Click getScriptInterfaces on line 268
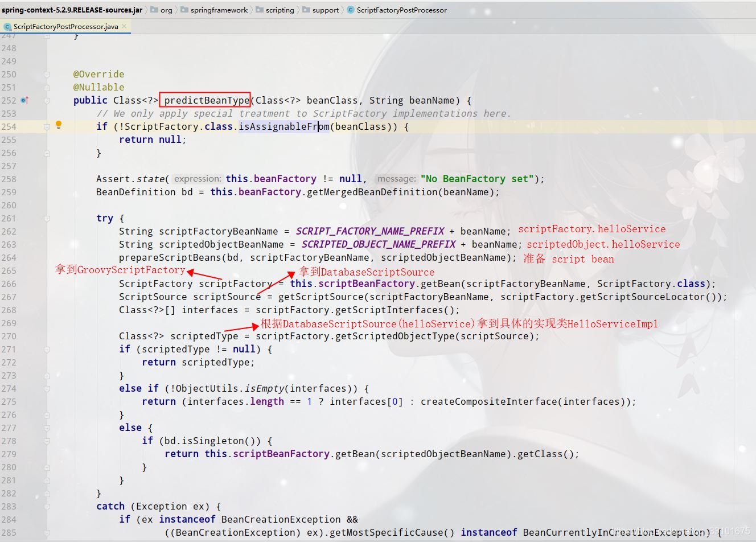The image size is (756, 542). coord(383,310)
